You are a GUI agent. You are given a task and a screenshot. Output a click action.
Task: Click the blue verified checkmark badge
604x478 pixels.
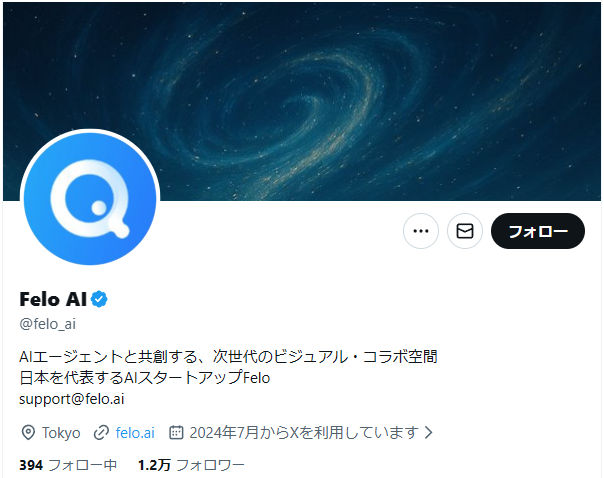click(x=99, y=299)
